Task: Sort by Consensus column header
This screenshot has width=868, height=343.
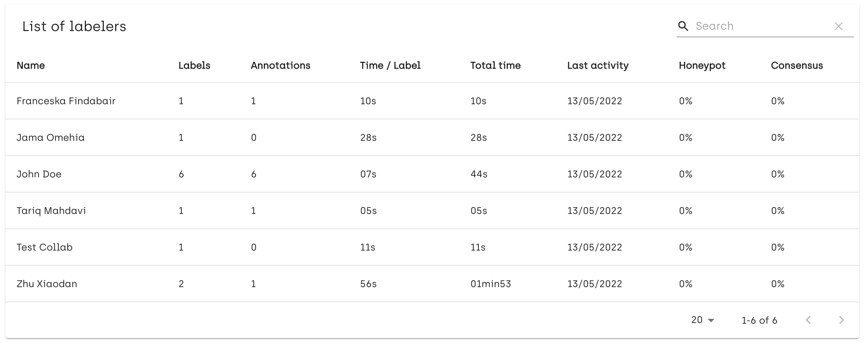Action: tap(797, 66)
